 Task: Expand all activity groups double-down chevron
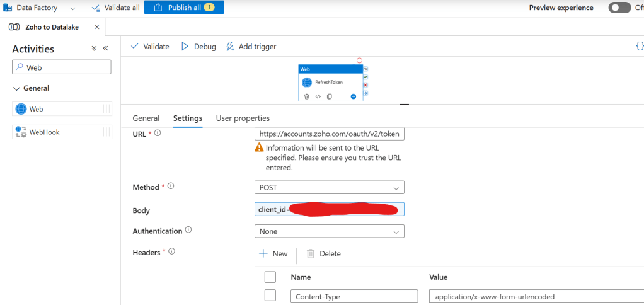94,49
